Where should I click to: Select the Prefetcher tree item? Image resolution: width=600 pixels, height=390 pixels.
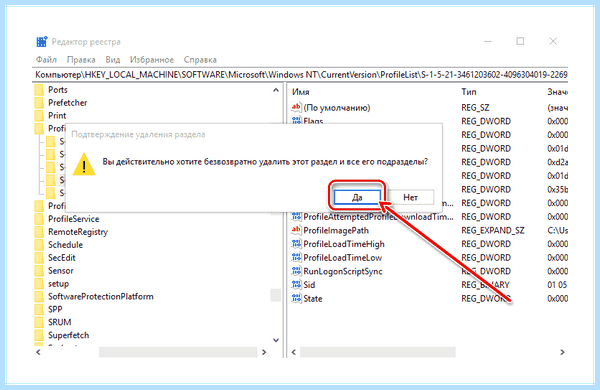point(67,103)
